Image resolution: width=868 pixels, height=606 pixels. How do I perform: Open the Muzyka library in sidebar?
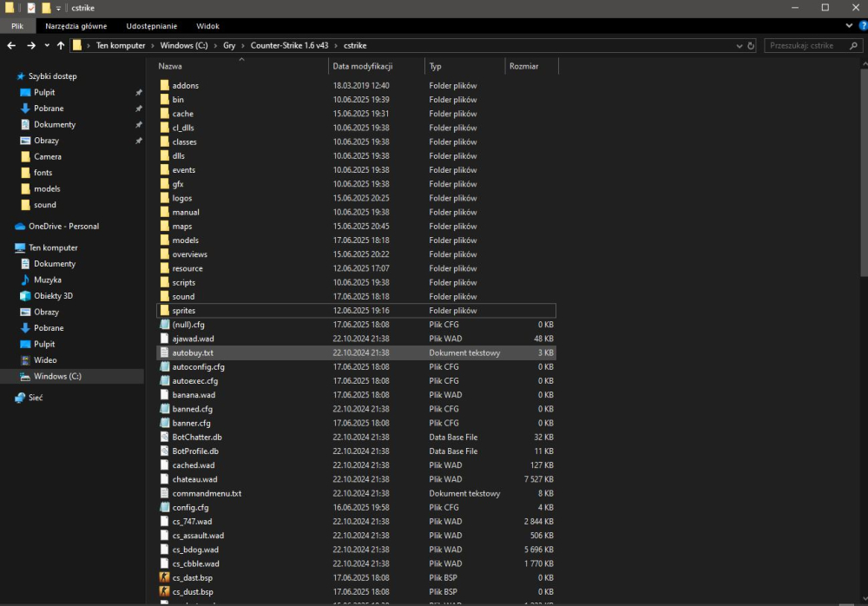coord(47,280)
